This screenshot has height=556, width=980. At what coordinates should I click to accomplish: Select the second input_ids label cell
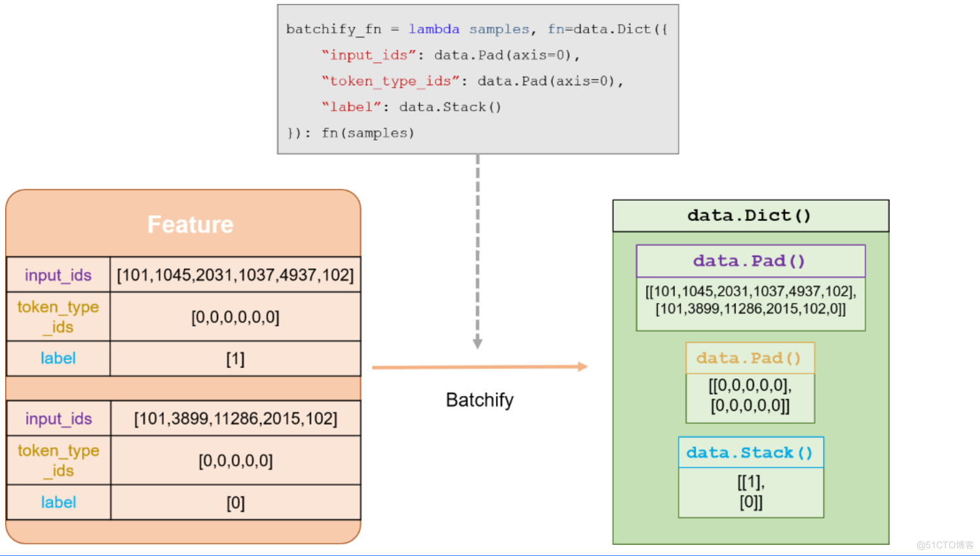pyautogui.click(x=58, y=418)
